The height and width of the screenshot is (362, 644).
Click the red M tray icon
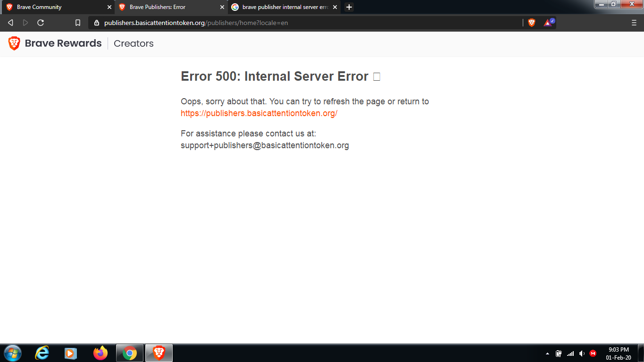click(593, 354)
